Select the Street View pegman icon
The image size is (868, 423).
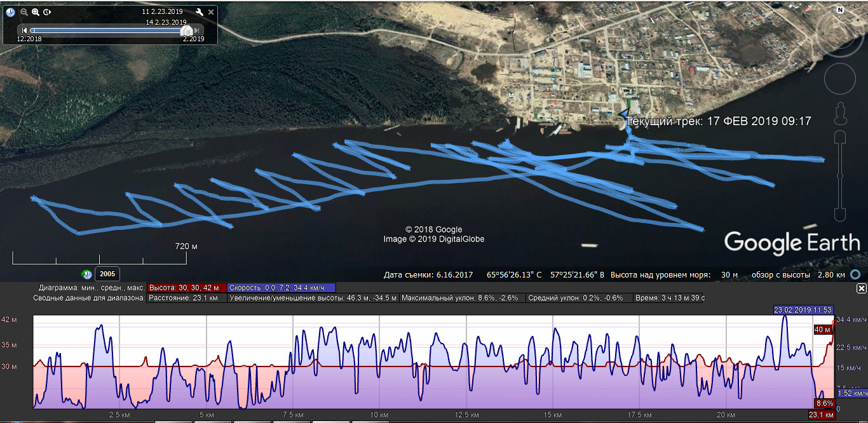(841, 113)
